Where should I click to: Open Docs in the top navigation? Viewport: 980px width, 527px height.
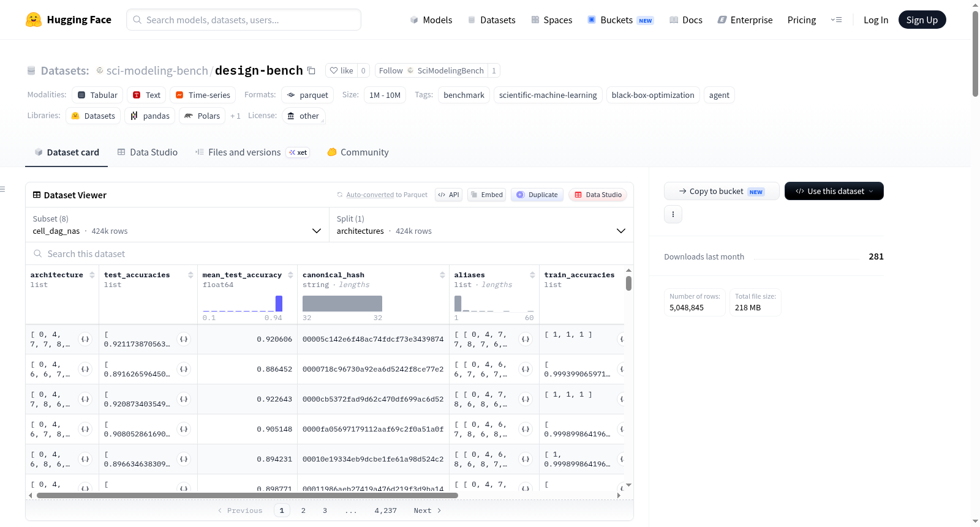pos(686,20)
